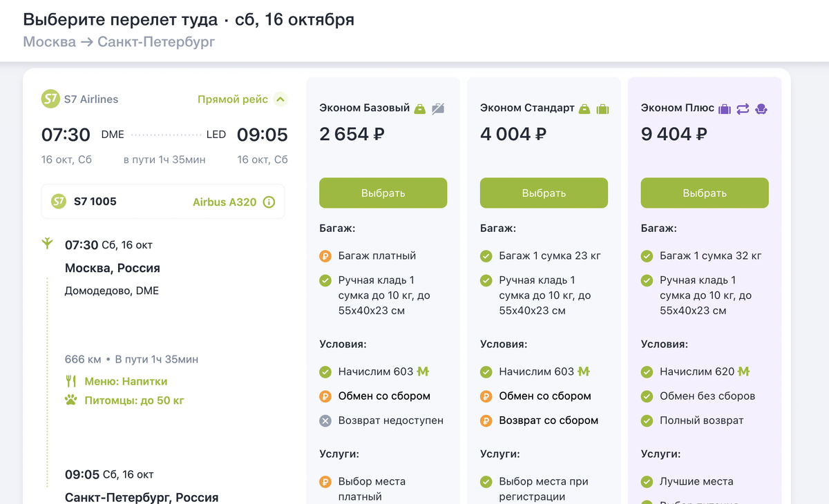Click departure plane icon near 07:30
This screenshot has width=829, height=504.
pyautogui.click(x=47, y=244)
